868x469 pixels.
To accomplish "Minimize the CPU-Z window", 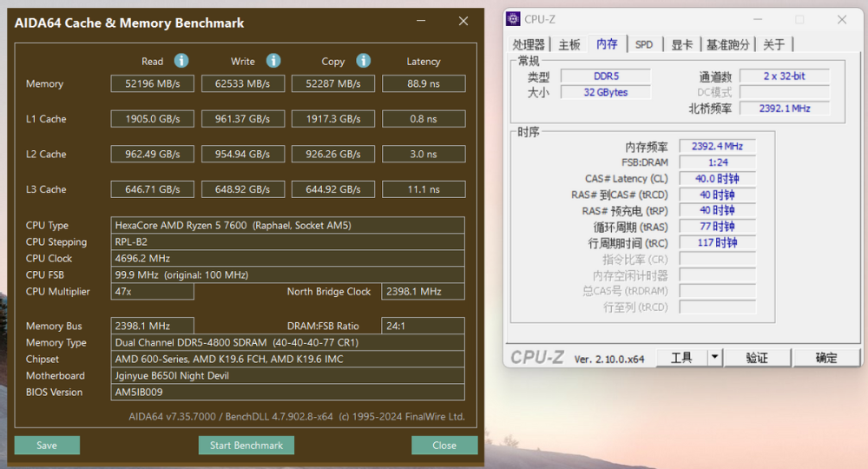I will (x=758, y=19).
